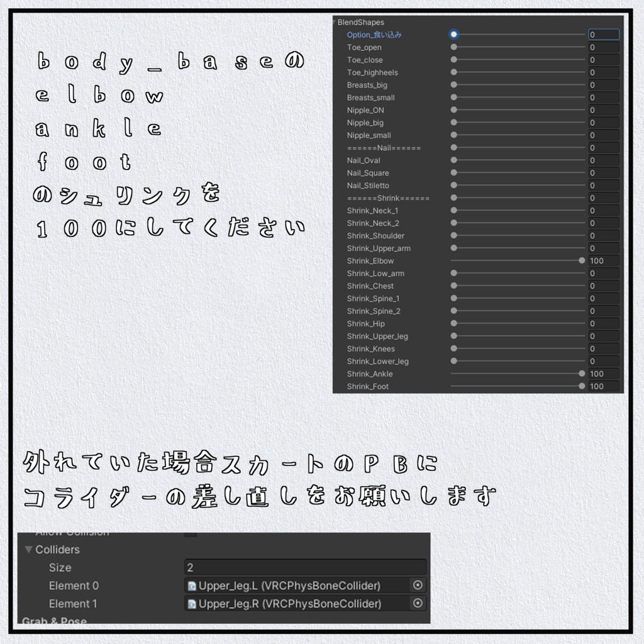The width and height of the screenshot is (644, 644).
Task: Adjust the Shrink_Knees slider handle
Action: [x=453, y=348]
